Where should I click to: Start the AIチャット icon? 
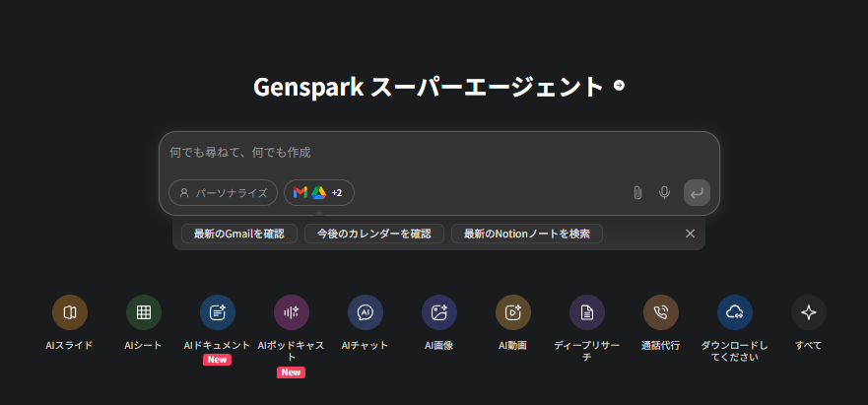coord(366,312)
